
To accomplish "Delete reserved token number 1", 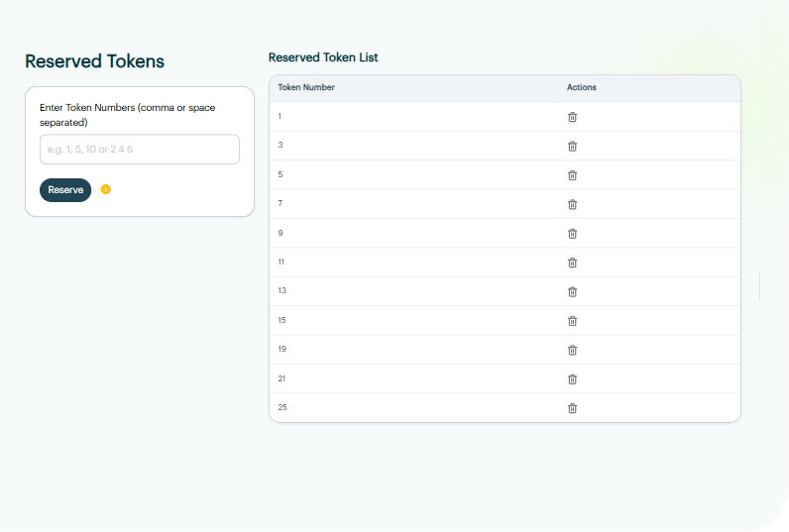I will click(x=572, y=117).
